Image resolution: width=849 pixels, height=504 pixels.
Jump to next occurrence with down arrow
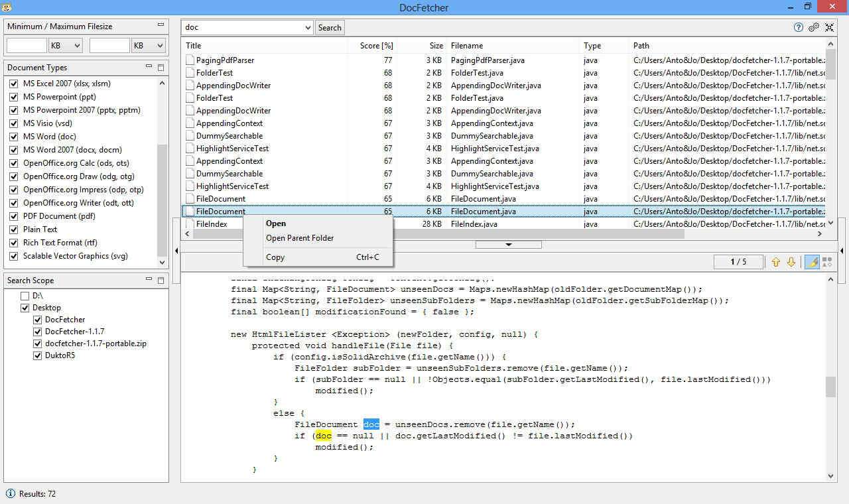(x=791, y=262)
